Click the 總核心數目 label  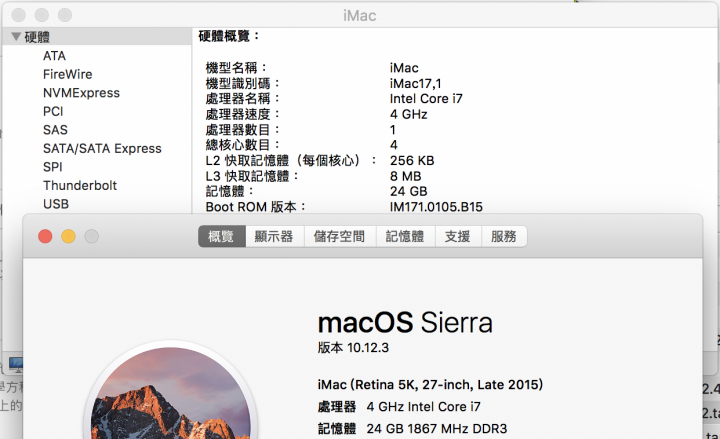coord(242,145)
